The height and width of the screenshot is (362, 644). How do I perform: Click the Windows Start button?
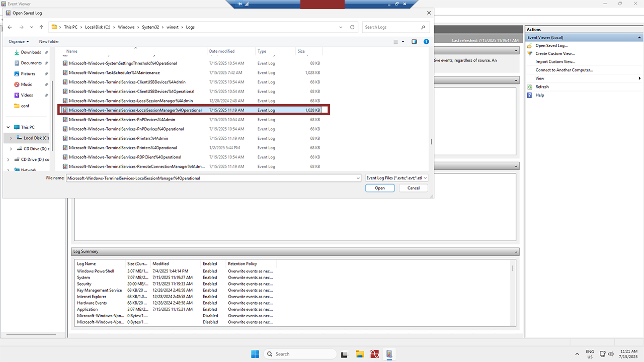pos(255,354)
